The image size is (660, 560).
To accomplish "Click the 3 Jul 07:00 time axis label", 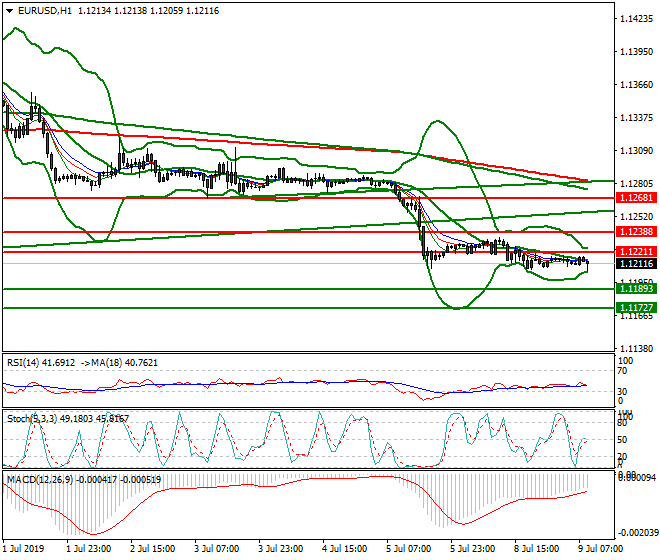I will pos(214,548).
